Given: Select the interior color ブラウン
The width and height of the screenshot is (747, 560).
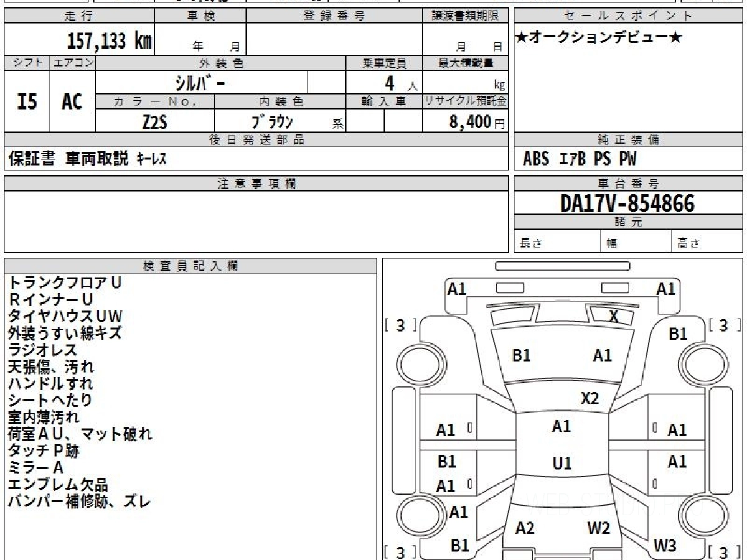Looking at the screenshot, I should point(271,121).
